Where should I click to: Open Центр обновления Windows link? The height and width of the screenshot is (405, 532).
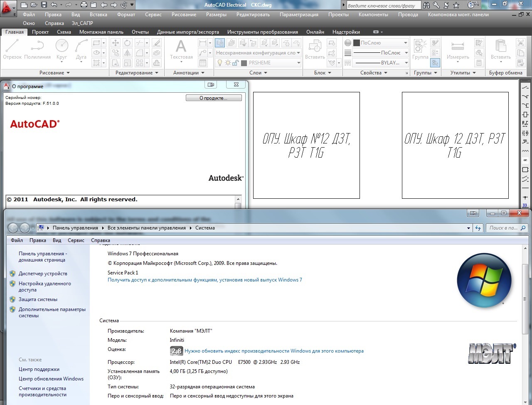point(51,379)
